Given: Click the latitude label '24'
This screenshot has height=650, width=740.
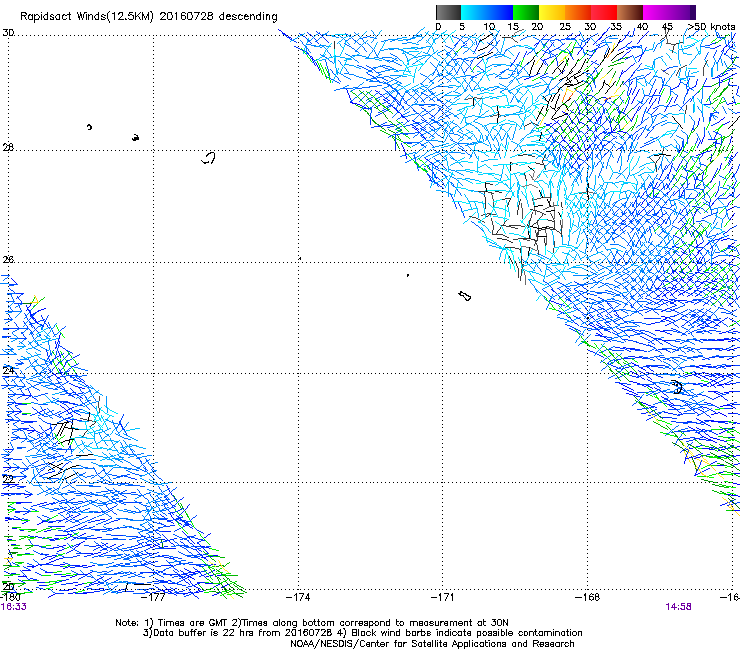Looking at the screenshot, I should point(8,371).
